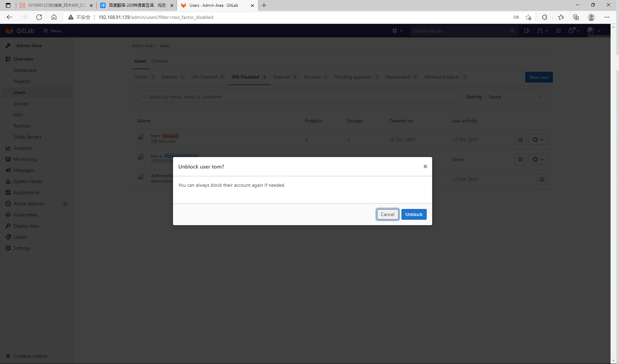The image size is (619, 364).
Task: Click Admin Area breadcrumb link
Action: [x=142, y=46]
